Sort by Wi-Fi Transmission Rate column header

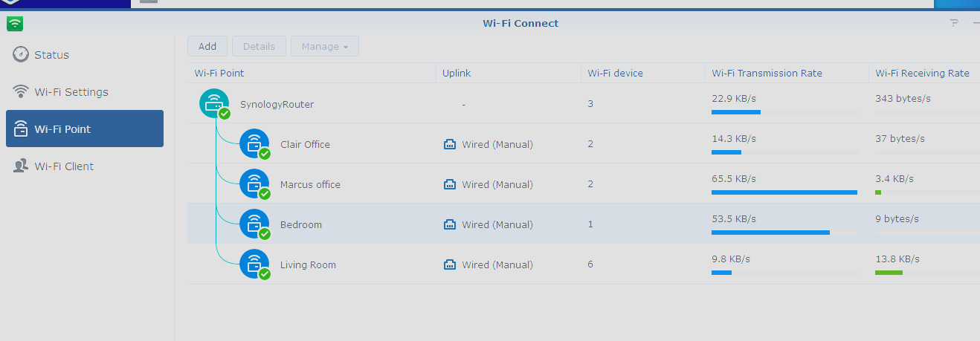767,73
